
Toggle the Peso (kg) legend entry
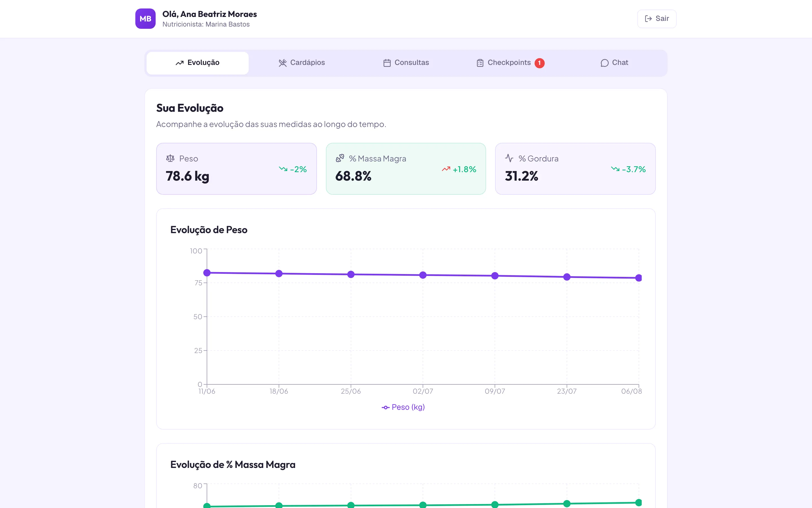403,407
